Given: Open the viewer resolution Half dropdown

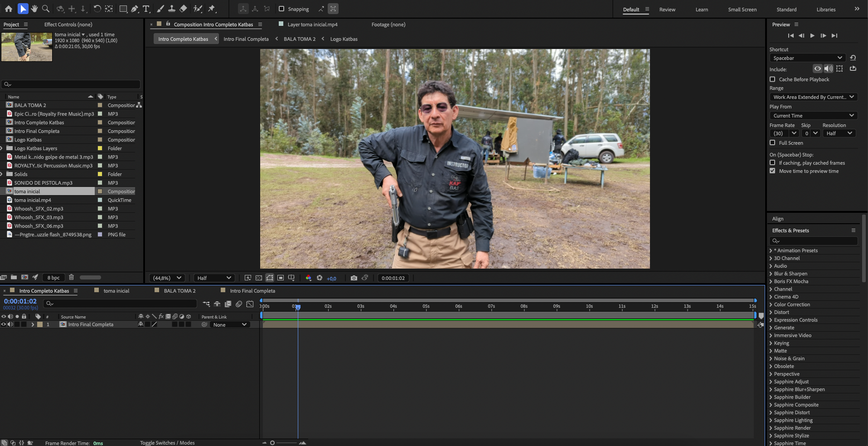Looking at the screenshot, I should point(214,278).
